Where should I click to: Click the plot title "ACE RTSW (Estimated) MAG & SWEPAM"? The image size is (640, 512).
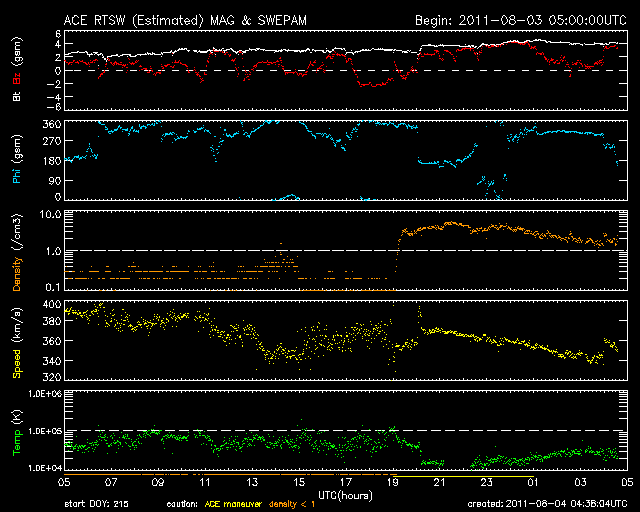pyautogui.click(x=185, y=20)
